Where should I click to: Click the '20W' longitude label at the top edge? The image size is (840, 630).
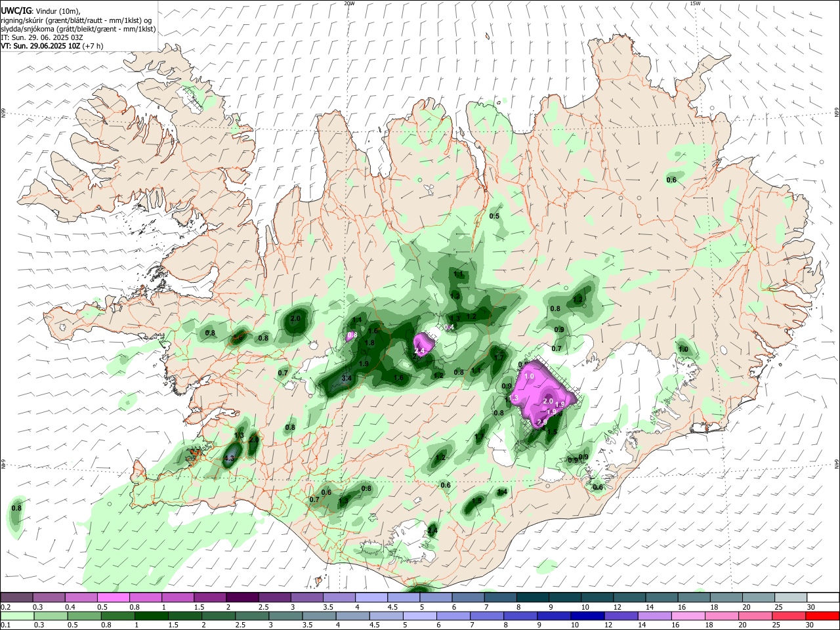(350, 3)
